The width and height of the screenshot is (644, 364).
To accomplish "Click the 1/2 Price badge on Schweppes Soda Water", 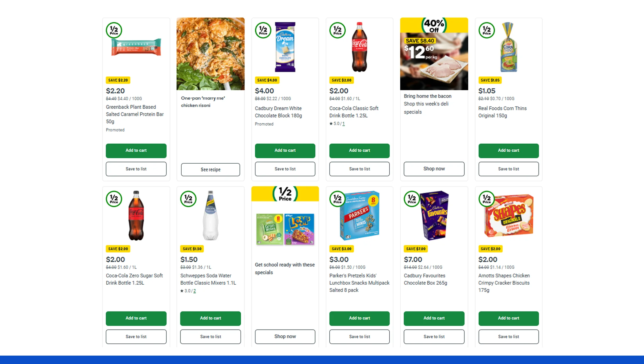I will [x=188, y=199].
